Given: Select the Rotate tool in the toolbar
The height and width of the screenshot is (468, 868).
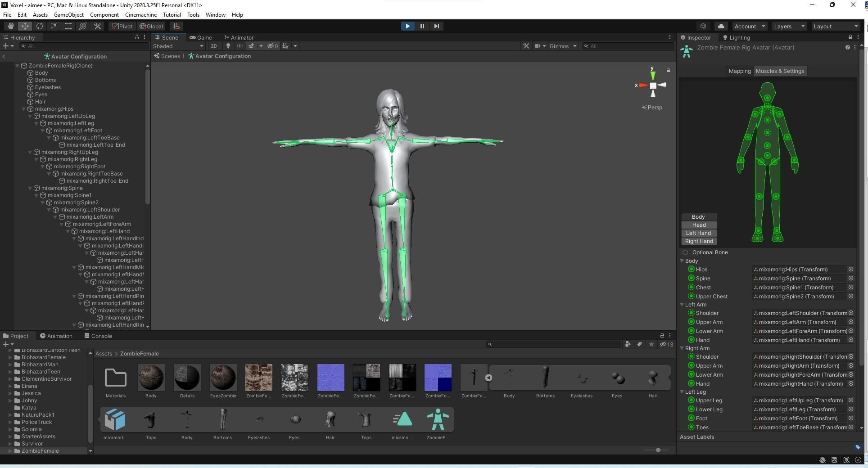Looking at the screenshot, I should 39,26.
